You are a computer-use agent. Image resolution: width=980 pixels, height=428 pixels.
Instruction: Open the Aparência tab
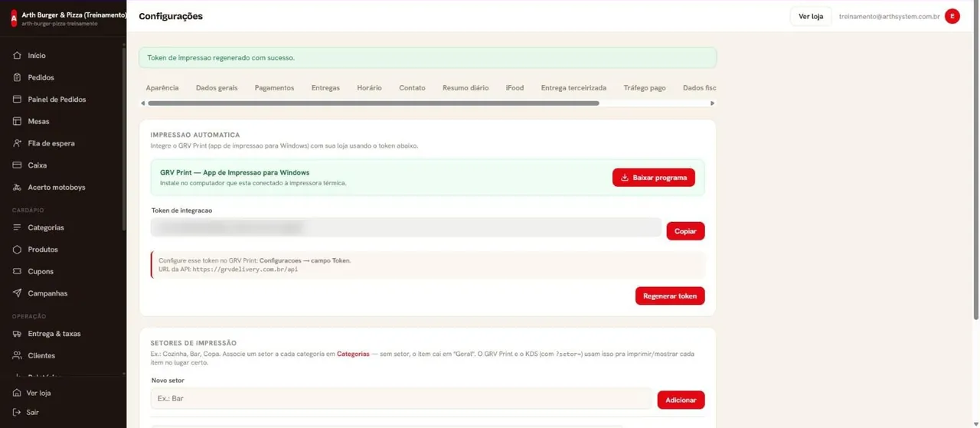(x=162, y=88)
